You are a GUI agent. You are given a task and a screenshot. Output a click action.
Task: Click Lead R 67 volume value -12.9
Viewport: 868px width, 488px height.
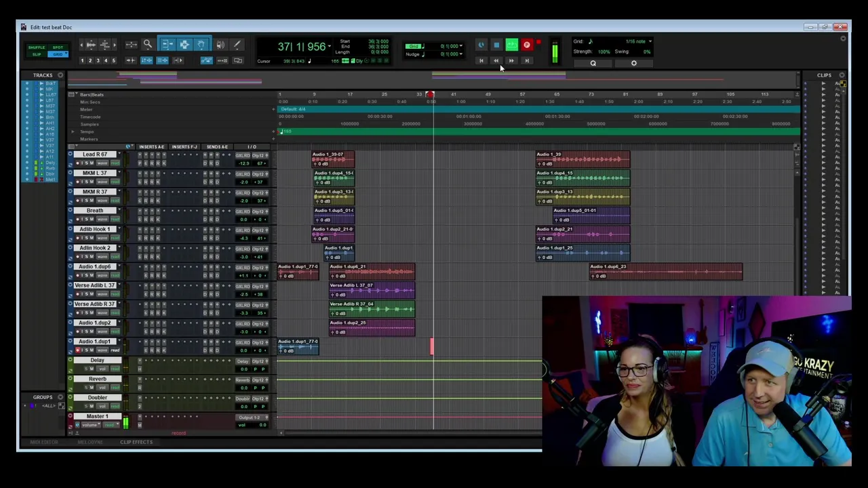[x=243, y=163]
